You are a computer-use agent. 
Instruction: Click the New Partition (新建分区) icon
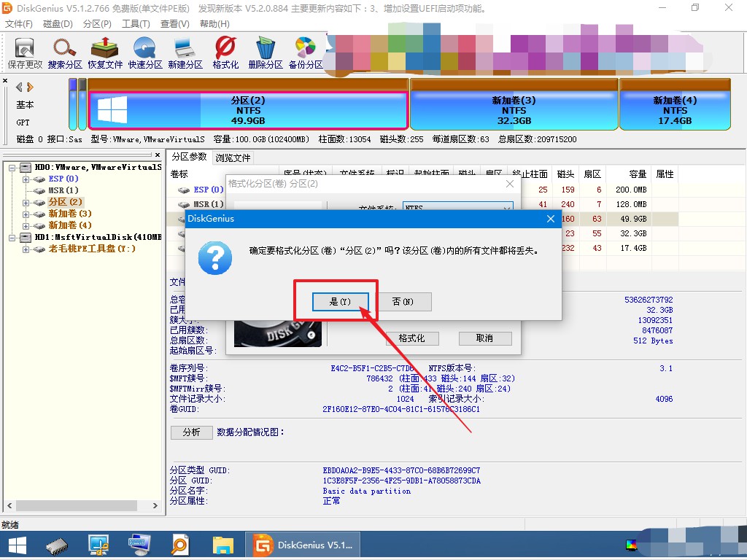[x=185, y=52]
